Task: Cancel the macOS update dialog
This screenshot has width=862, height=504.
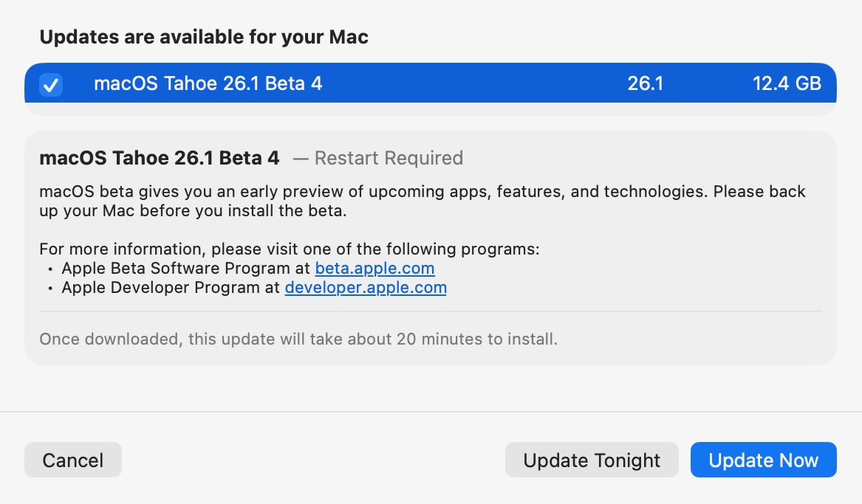Action: [72, 460]
